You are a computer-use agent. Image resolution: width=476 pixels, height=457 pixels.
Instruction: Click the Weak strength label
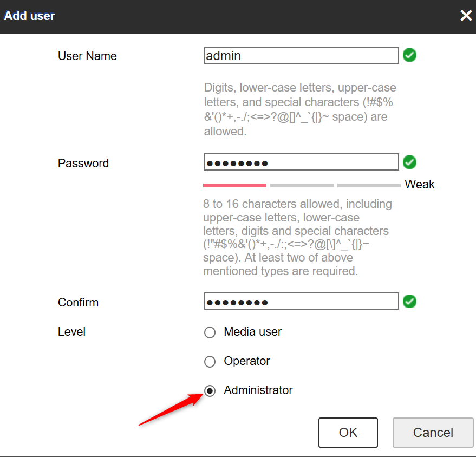pos(420,184)
